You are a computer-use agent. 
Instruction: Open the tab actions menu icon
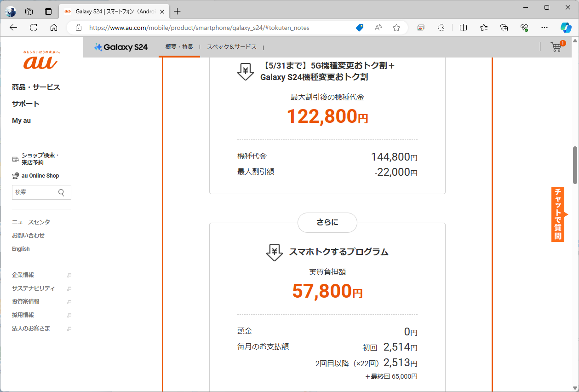tap(48, 12)
